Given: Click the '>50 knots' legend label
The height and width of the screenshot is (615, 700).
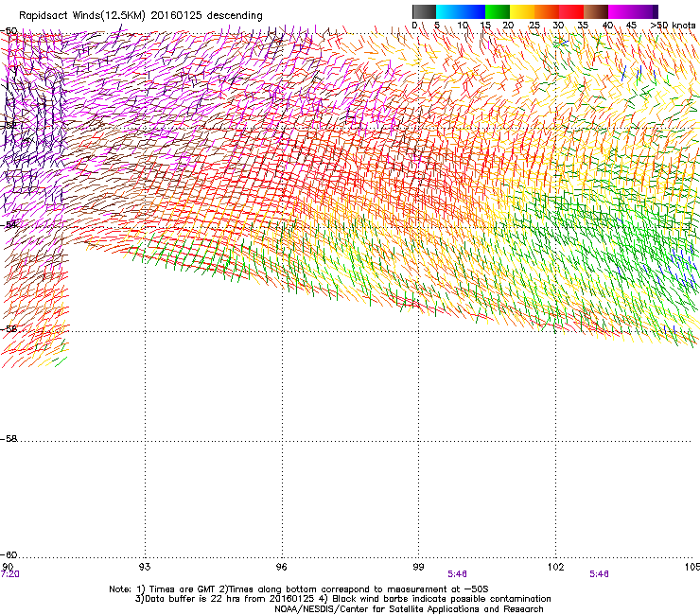Looking at the screenshot, I should coord(673,26).
